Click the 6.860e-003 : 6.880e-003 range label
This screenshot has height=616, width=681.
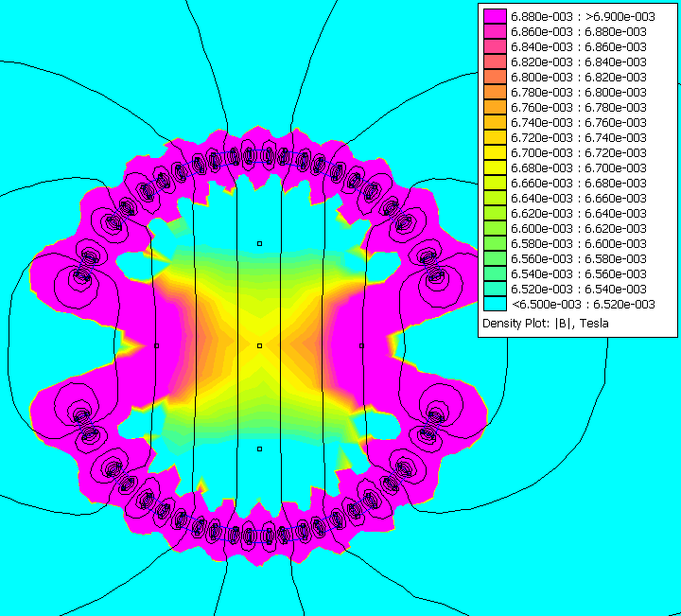click(578, 31)
